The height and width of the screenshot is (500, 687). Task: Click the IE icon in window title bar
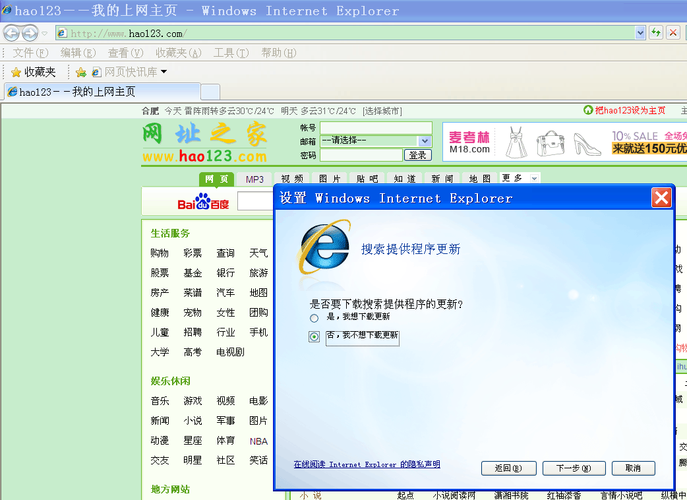point(7,10)
